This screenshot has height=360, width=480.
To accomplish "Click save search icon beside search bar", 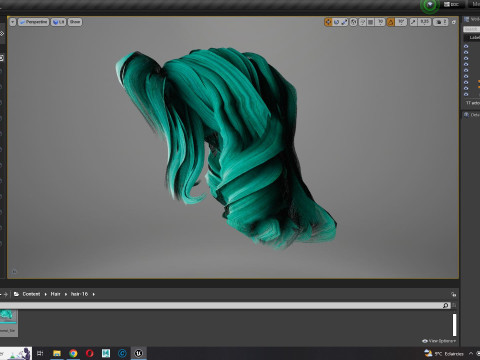I will [454, 305].
